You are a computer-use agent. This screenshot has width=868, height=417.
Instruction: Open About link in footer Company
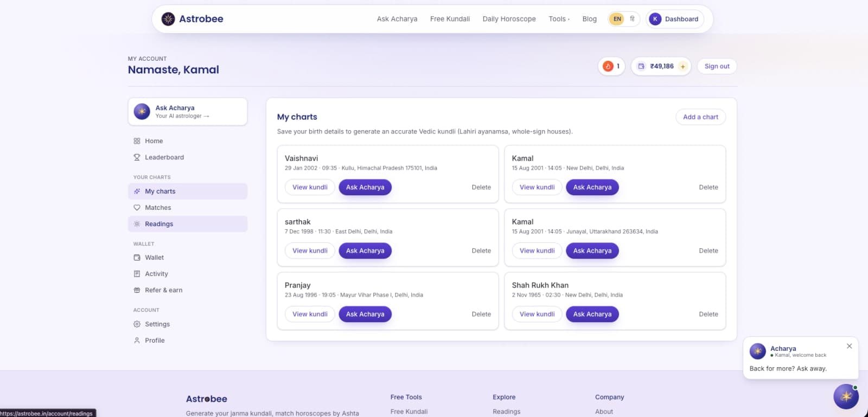click(604, 412)
